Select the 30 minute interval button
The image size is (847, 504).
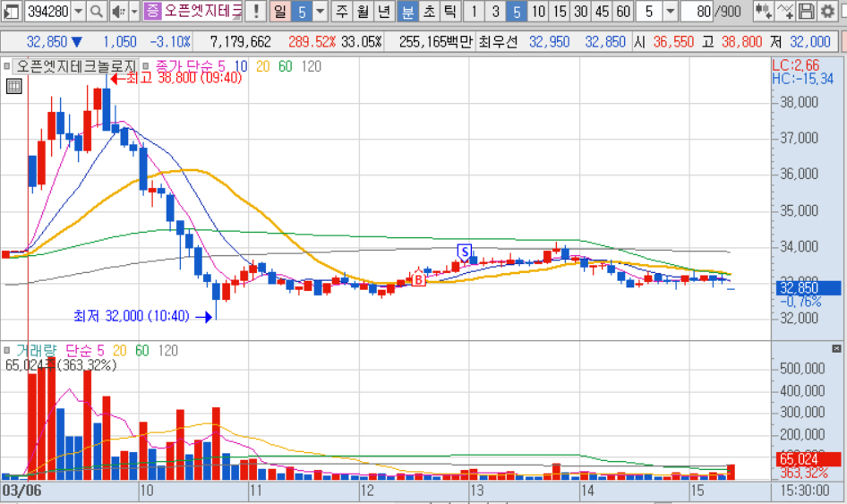click(581, 11)
